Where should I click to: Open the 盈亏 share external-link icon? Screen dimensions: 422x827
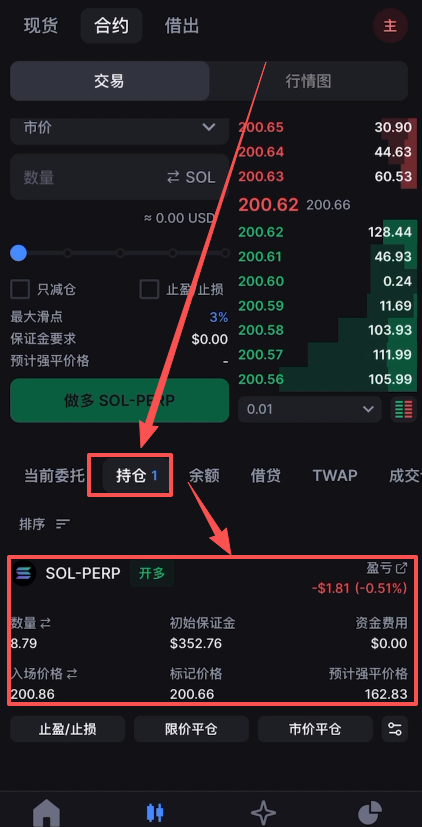402,568
